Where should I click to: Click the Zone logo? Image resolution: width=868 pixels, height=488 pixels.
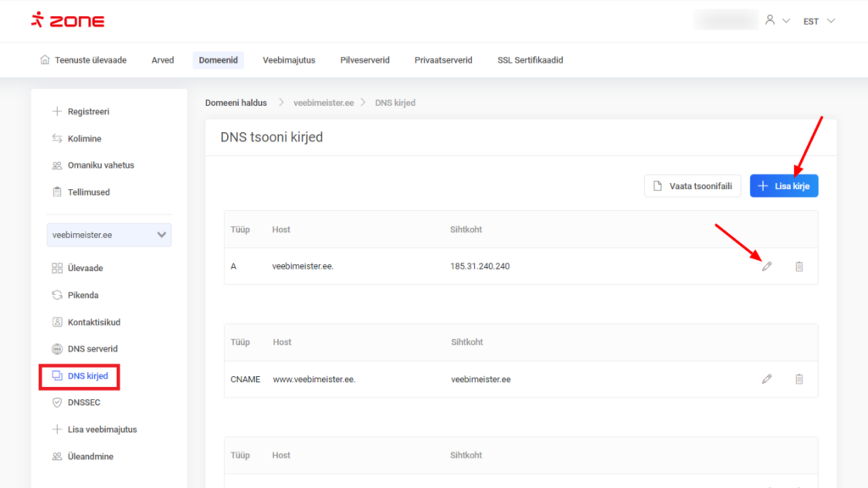68,20
